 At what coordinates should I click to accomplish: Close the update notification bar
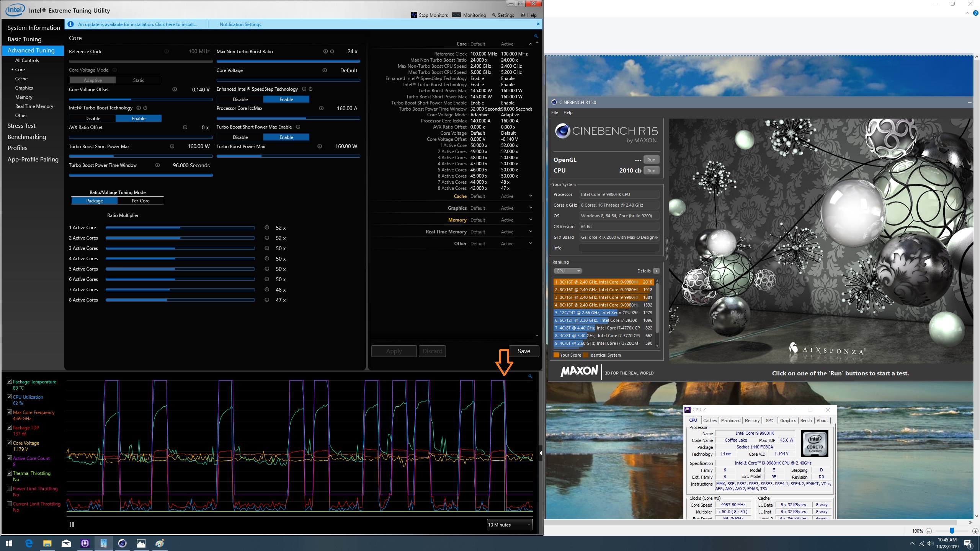tap(538, 24)
